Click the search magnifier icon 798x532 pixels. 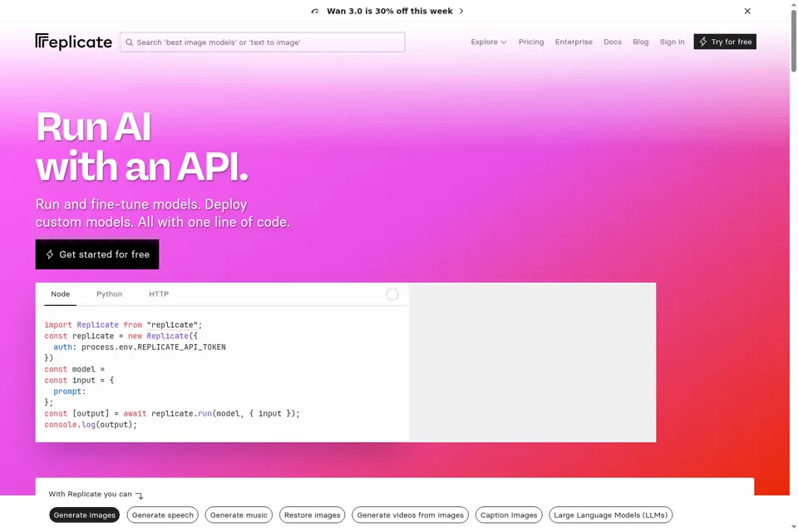130,42
